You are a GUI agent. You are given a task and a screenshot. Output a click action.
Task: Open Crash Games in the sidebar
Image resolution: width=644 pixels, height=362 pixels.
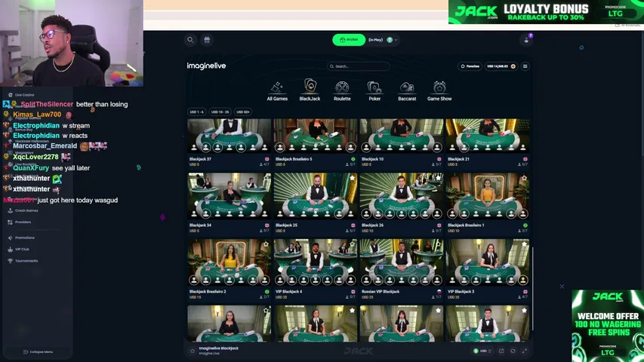click(23, 210)
